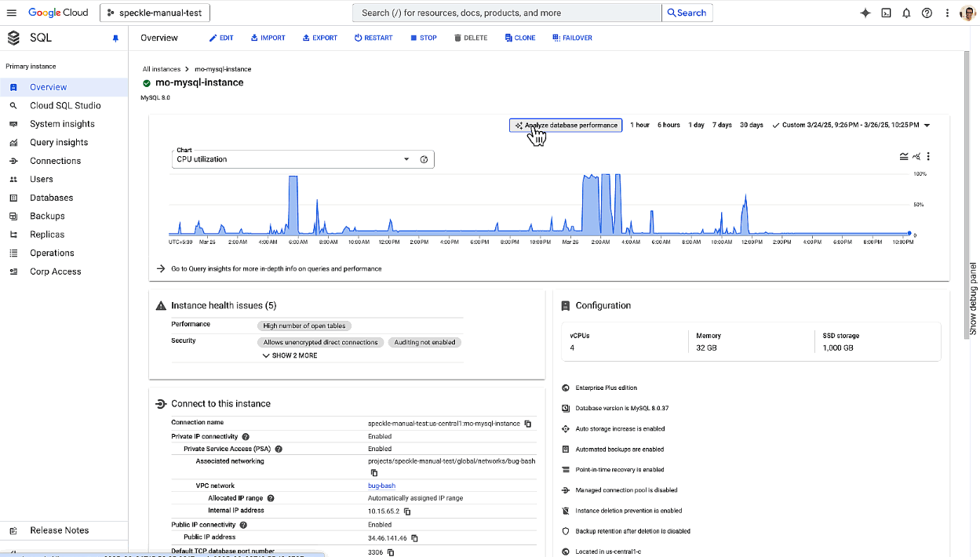
Task: Select the 7 days time range
Action: pyautogui.click(x=722, y=125)
